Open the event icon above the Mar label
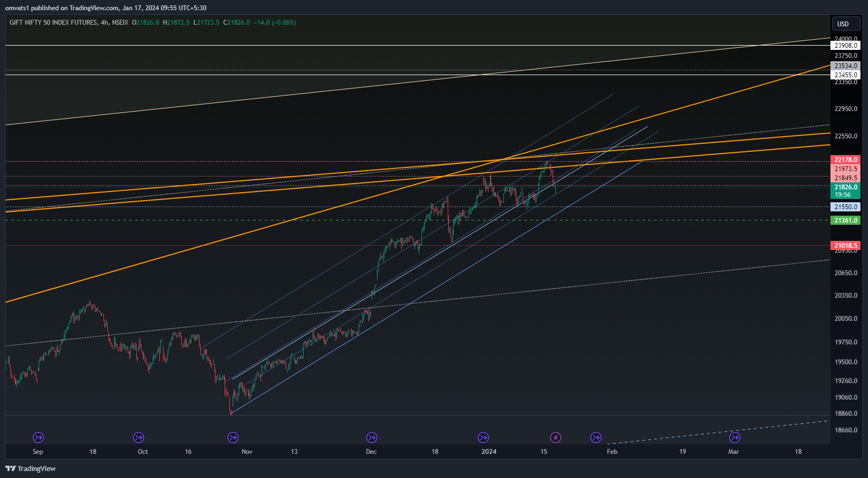868x478 pixels. coord(735,437)
